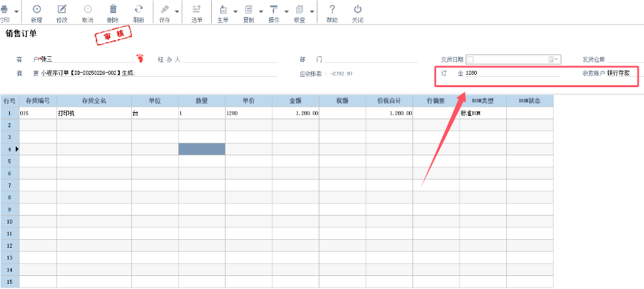Click the 行摘要 column header
Screen dimensions: 644x289
[435, 101]
